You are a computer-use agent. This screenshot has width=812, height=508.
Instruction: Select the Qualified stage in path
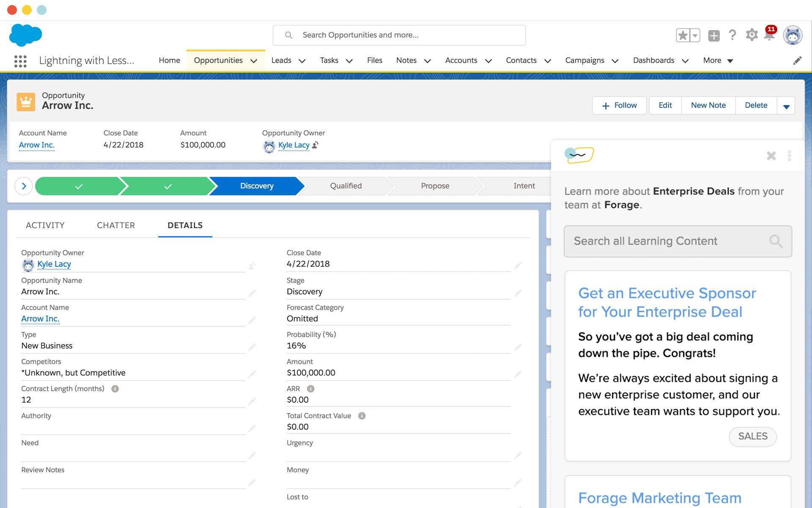tap(346, 186)
